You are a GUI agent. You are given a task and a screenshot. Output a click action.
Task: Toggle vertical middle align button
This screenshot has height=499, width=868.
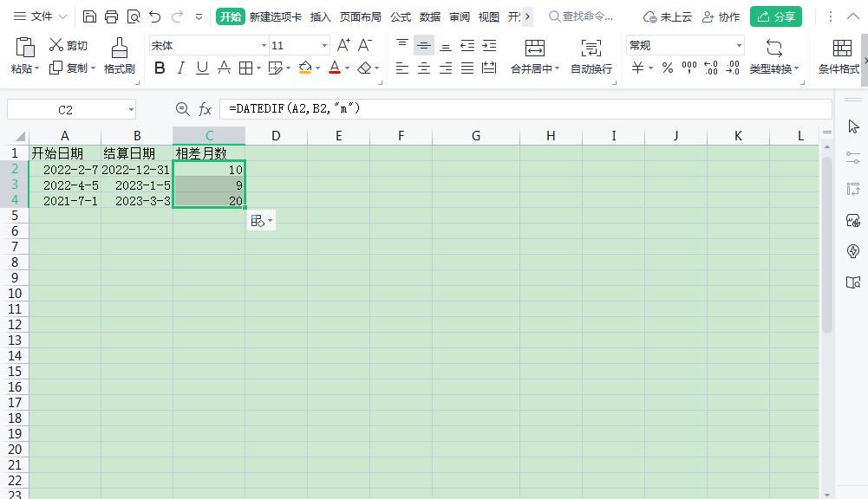pyautogui.click(x=424, y=45)
